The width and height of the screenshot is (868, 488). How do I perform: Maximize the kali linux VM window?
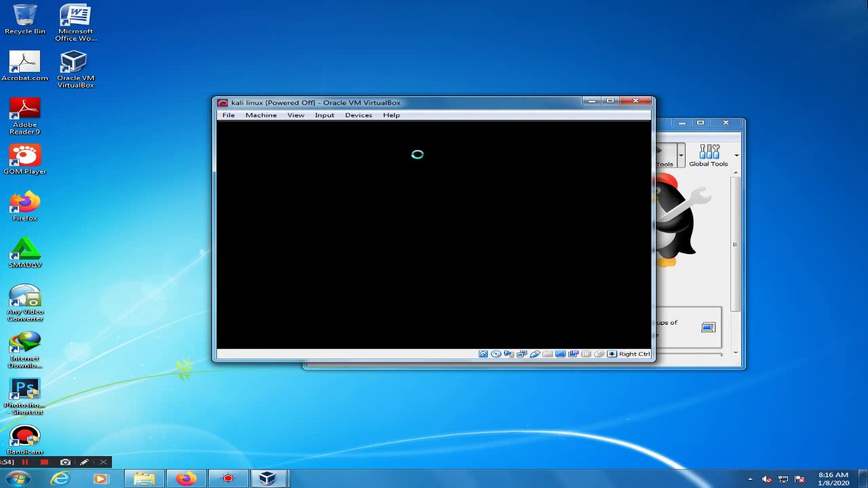610,101
